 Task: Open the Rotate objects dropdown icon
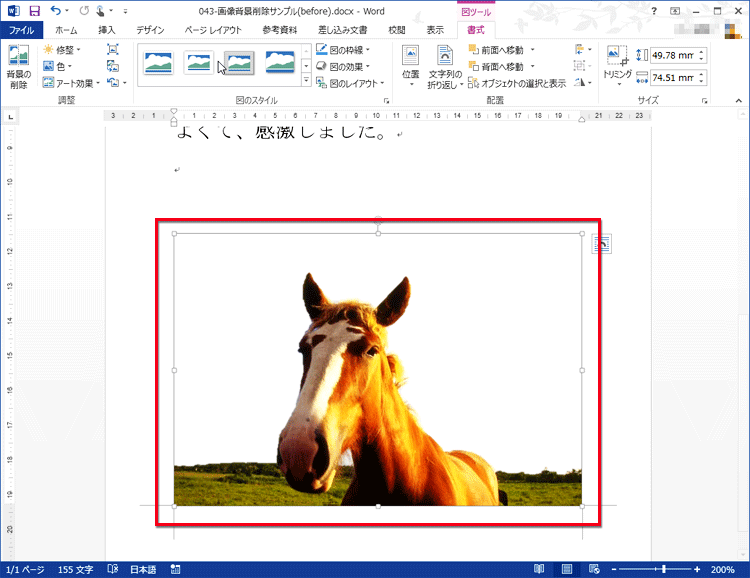(583, 82)
